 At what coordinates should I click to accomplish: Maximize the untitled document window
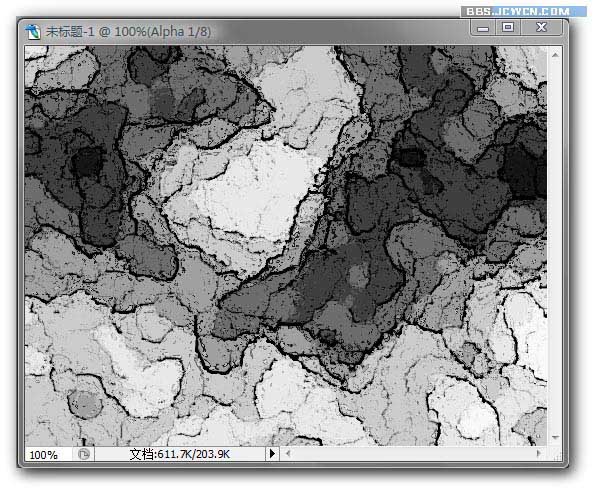(508, 27)
